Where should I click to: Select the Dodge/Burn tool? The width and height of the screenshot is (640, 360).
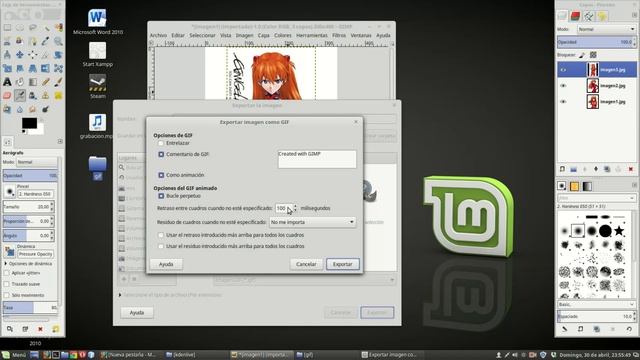45,109
